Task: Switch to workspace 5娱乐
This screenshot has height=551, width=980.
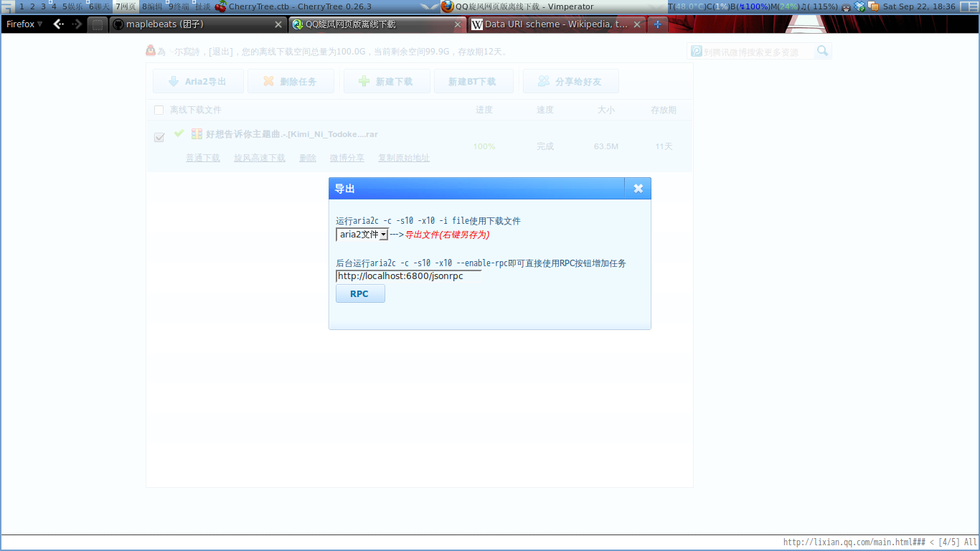Action: 72,6
